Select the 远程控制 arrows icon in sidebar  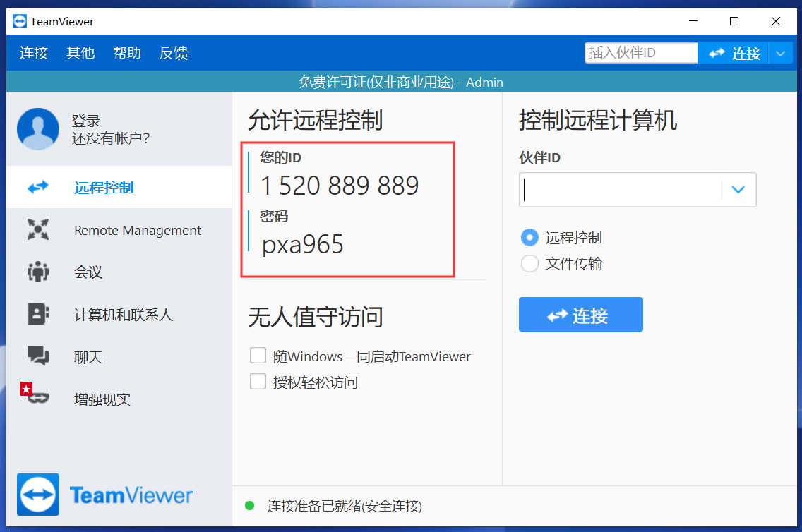pos(38,188)
